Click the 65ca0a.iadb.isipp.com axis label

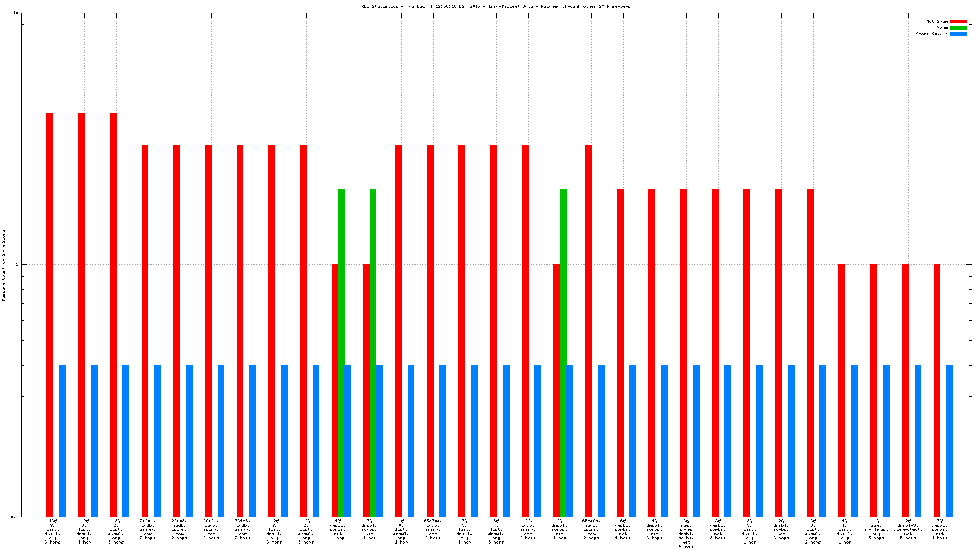591,529
